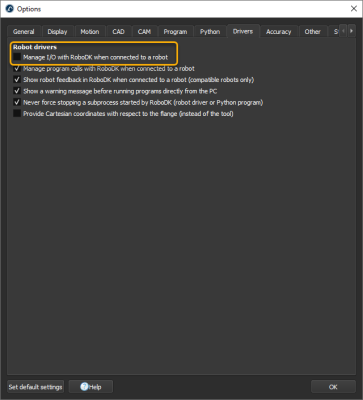Toggle Show robot feedback in RoboDK
The width and height of the screenshot is (363, 400).
click(17, 80)
